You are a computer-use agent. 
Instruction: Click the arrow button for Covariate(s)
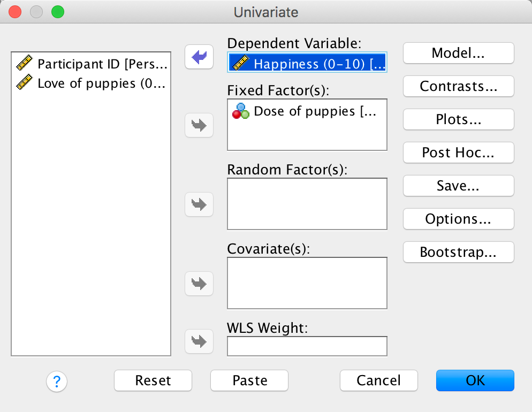199,283
